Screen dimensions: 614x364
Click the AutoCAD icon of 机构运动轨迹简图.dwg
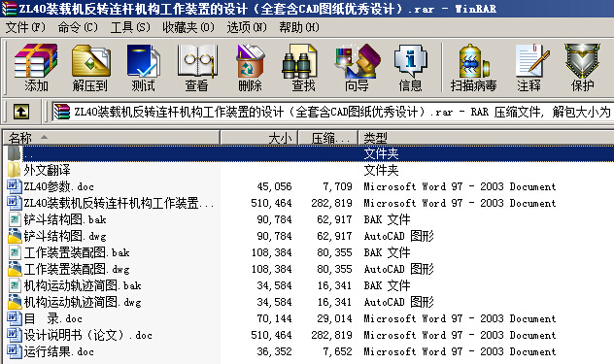pyautogui.click(x=15, y=301)
